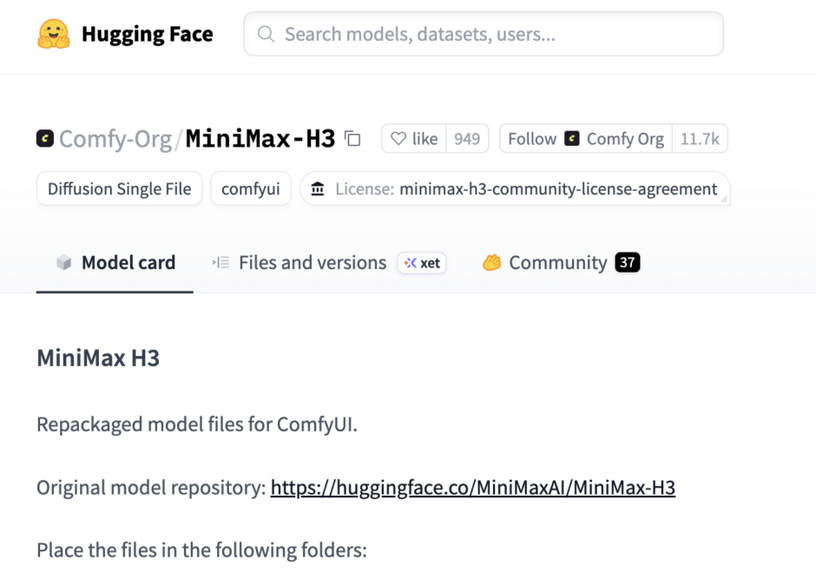816x572 pixels.
Task: Select the comfyui tag
Action: [x=251, y=188]
